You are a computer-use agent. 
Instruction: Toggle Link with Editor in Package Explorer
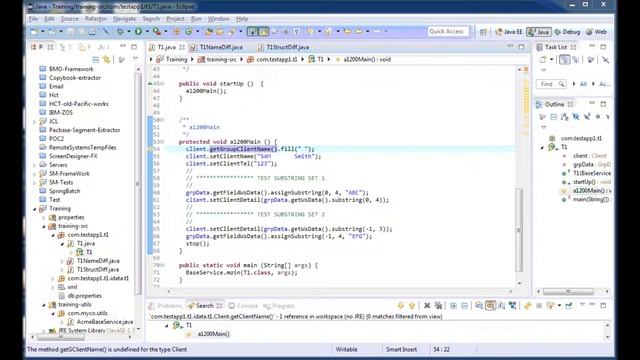[x=107, y=60]
